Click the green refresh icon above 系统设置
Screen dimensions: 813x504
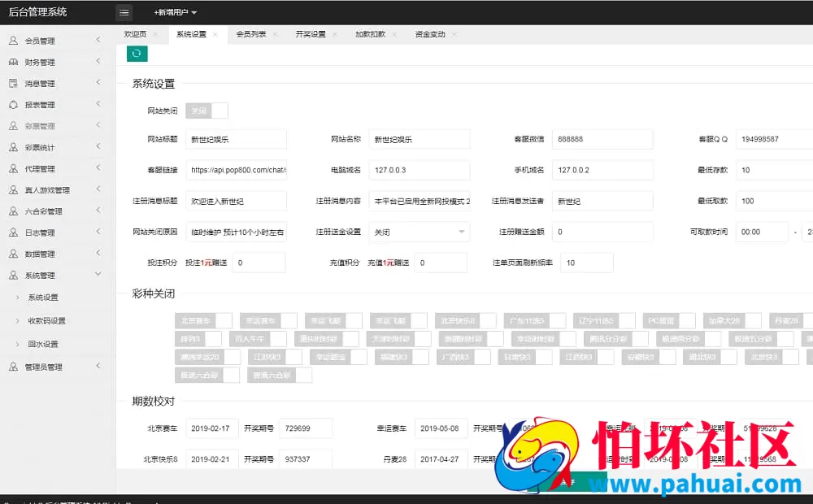click(x=137, y=53)
